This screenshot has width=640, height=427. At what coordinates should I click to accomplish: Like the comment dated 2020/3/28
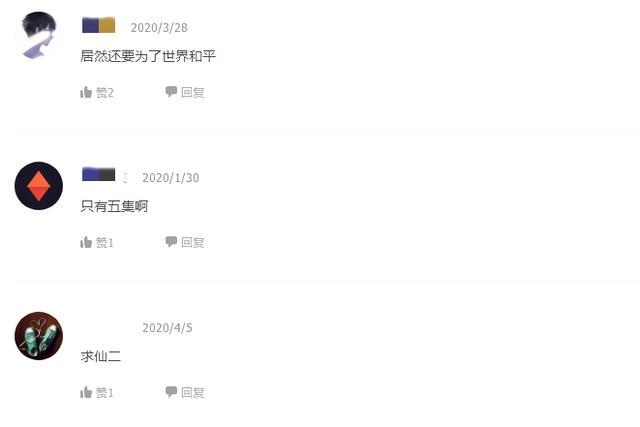[86, 92]
